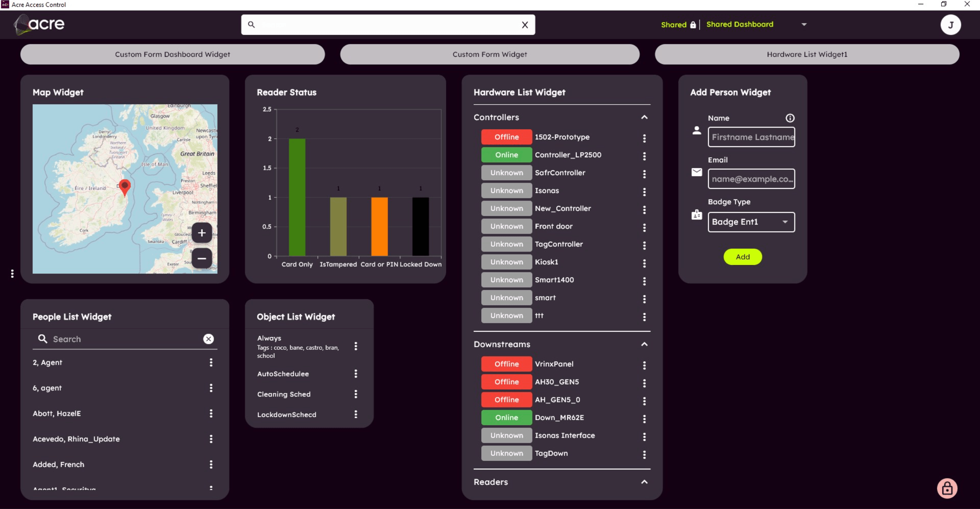The width and height of the screenshot is (980, 509).
Task: Zoom out on the map widget
Action: [202, 258]
